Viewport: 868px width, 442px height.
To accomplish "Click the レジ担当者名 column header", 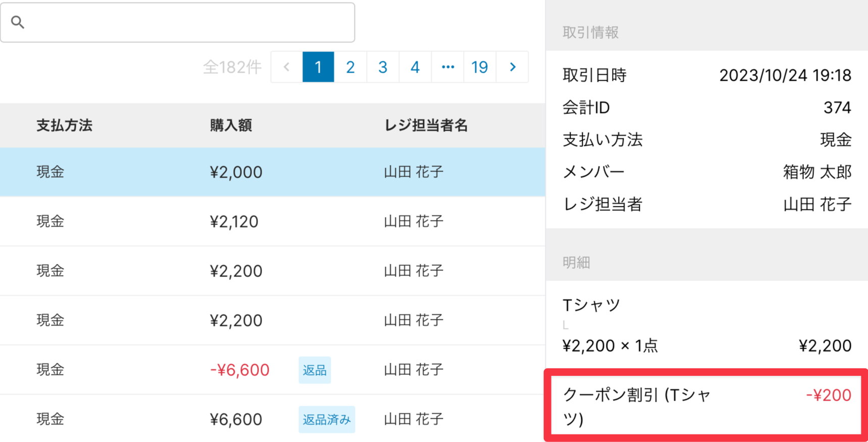I will [426, 126].
